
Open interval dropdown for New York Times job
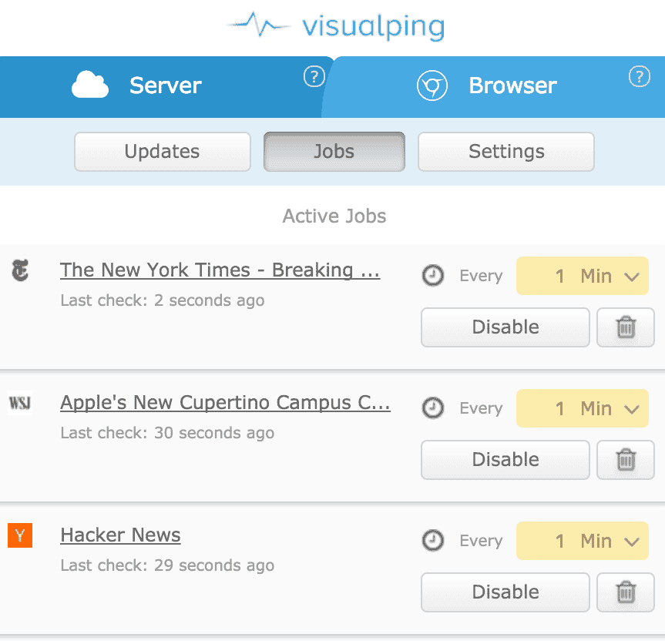coord(583,276)
